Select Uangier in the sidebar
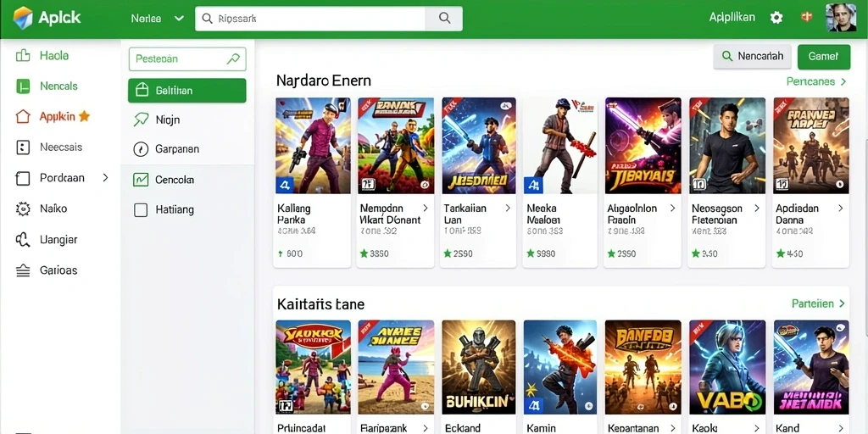Screen dimensions: 868x434 (x=58, y=240)
